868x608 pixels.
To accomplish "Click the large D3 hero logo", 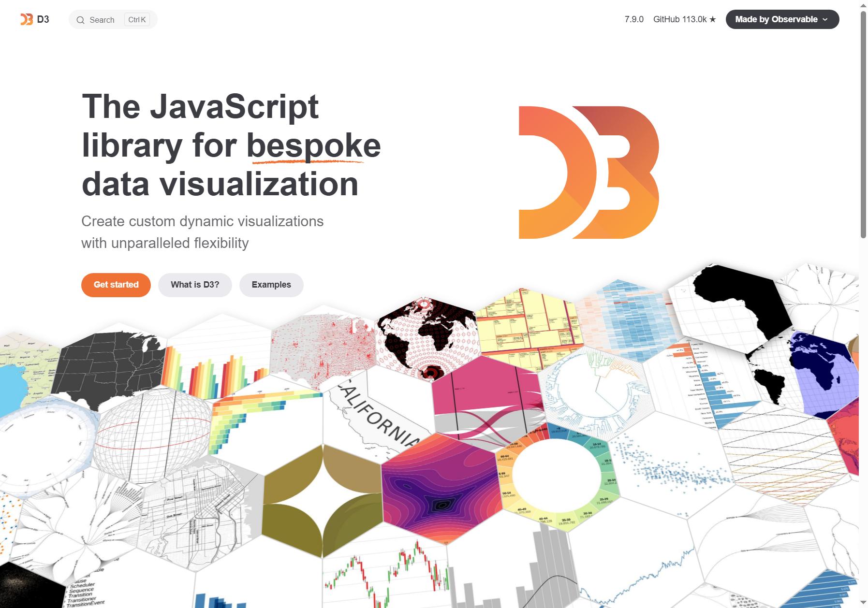I will [x=588, y=172].
